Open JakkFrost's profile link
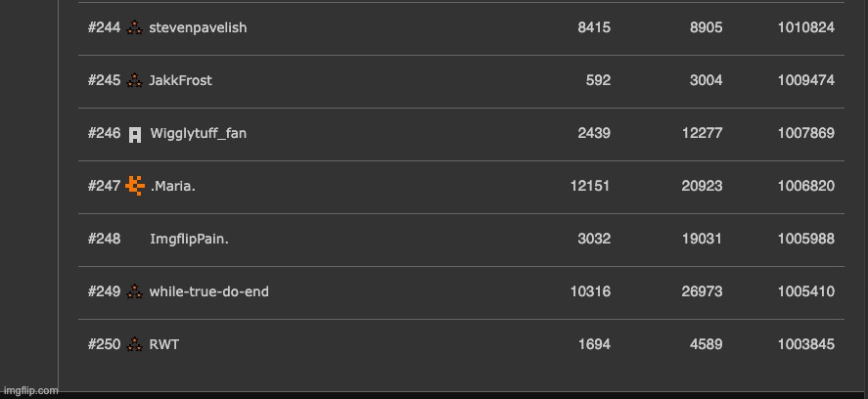 (180, 80)
